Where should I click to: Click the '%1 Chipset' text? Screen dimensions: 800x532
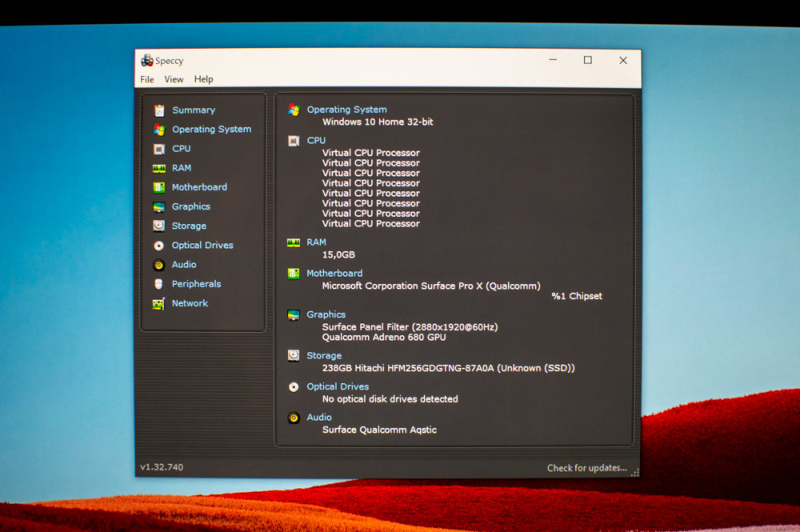point(577,296)
